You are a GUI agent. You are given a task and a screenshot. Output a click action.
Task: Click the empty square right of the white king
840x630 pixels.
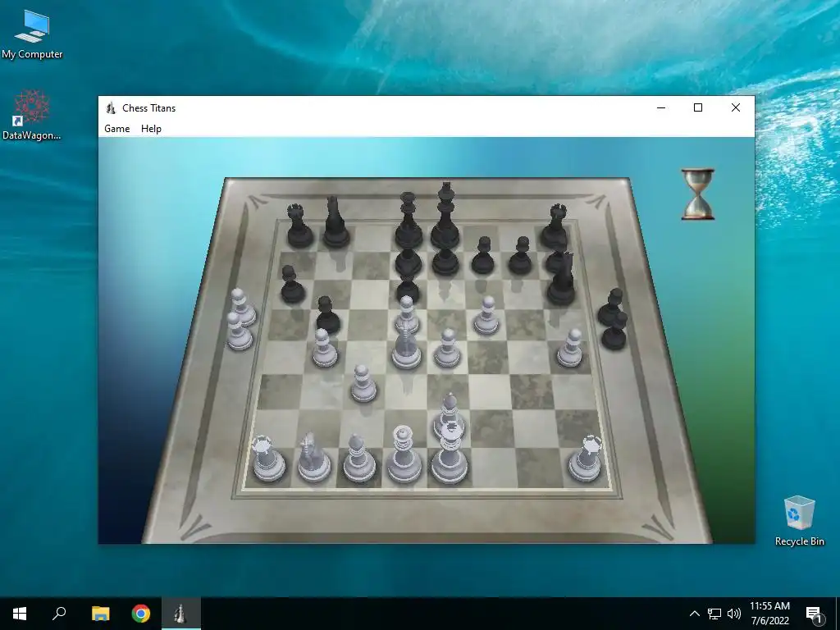(494, 467)
